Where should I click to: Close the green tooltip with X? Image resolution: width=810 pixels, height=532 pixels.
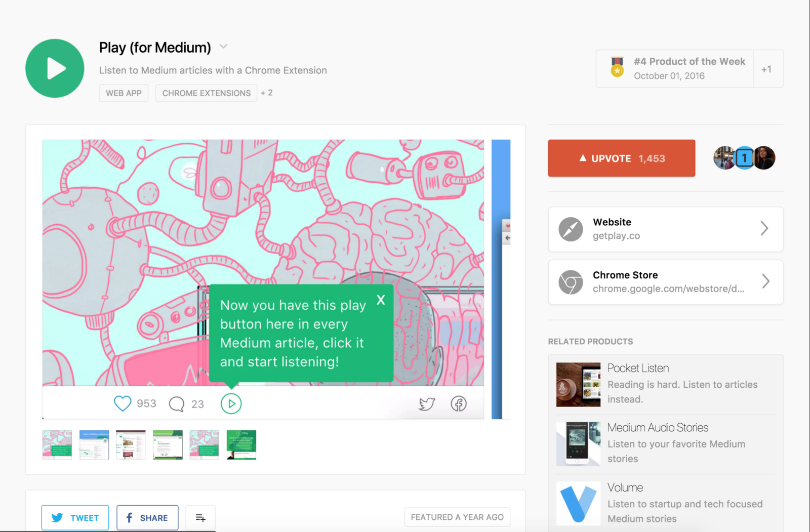(x=381, y=300)
